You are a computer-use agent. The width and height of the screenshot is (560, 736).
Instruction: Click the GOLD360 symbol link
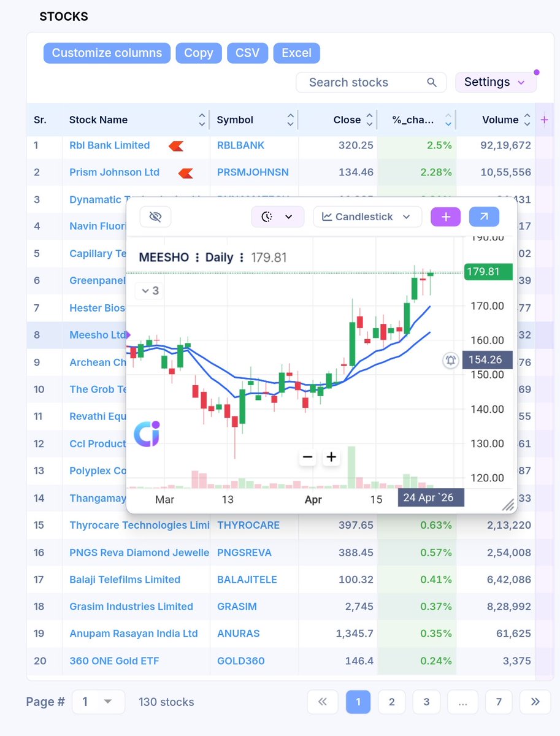click(241, 661)
